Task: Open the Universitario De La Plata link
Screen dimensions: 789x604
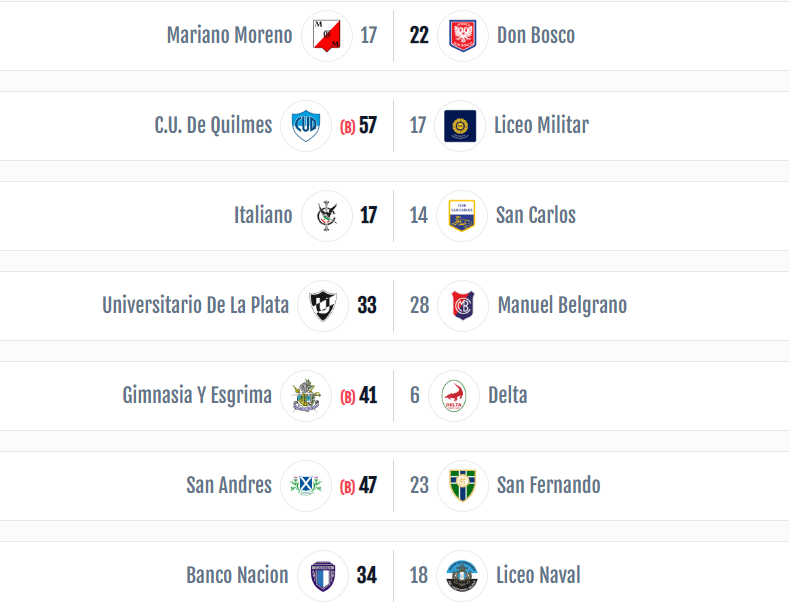Action: (x=196, y=306)
